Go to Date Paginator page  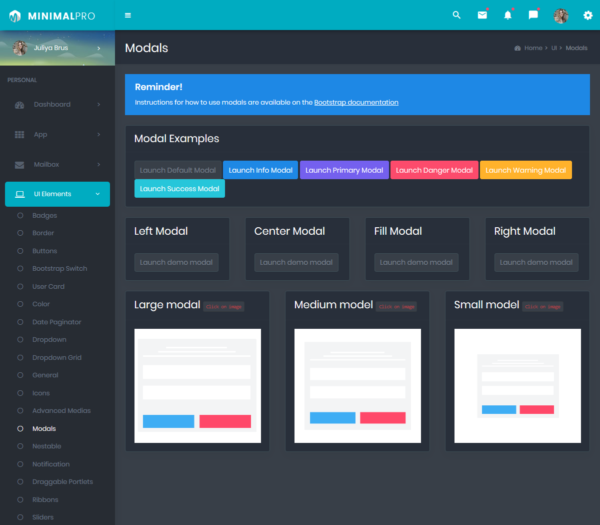[57, 322]
